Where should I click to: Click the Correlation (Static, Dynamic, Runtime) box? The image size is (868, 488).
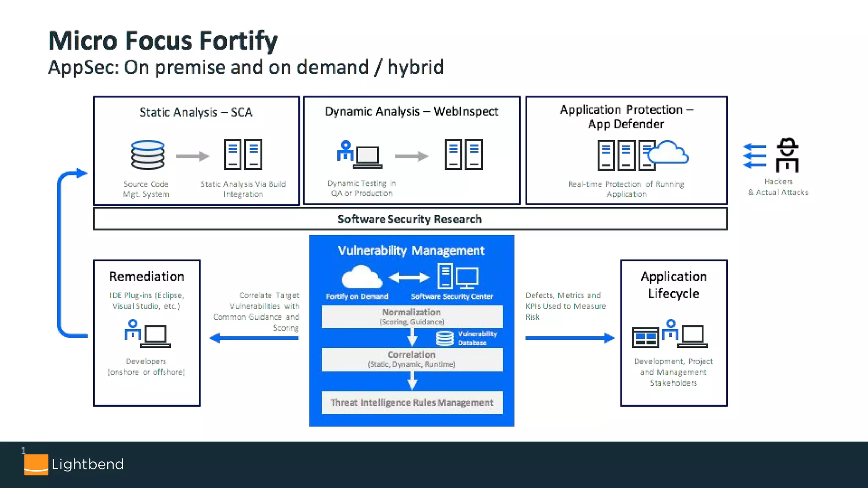(x=412, y=359)
